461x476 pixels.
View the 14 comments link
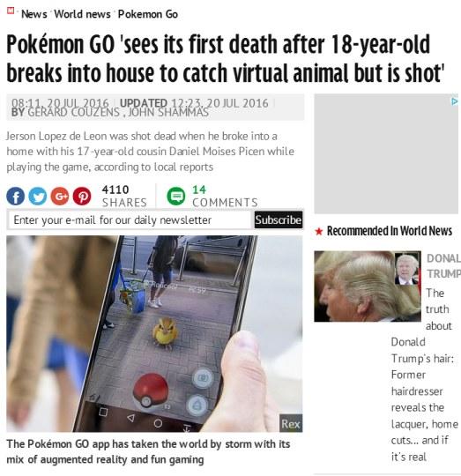tap(225, 196)
